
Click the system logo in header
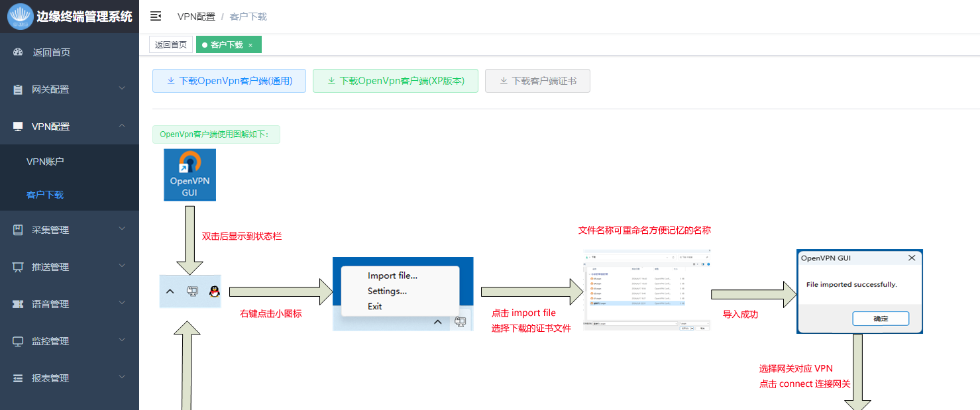click(20, 17)
